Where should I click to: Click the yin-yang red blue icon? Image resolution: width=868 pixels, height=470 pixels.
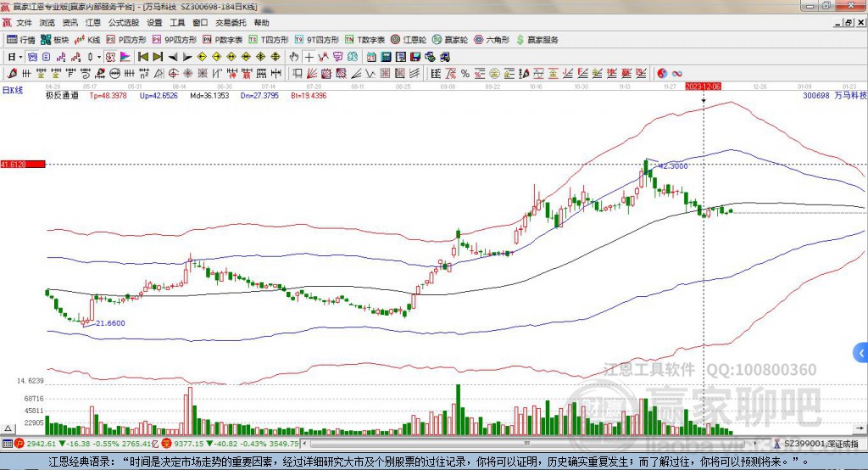[x=662, y=73]
